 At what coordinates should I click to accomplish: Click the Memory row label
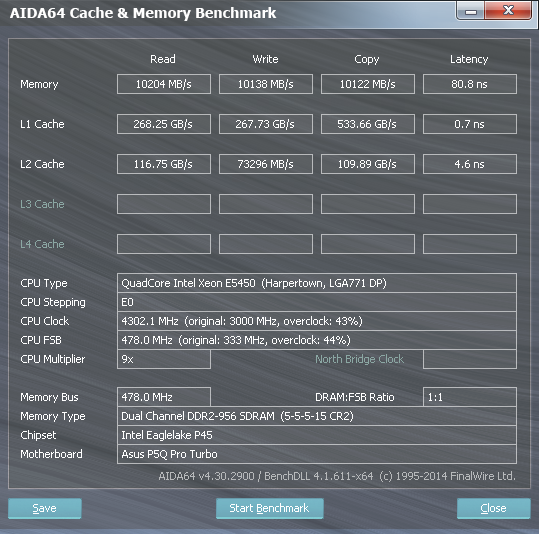click(39, 85)
